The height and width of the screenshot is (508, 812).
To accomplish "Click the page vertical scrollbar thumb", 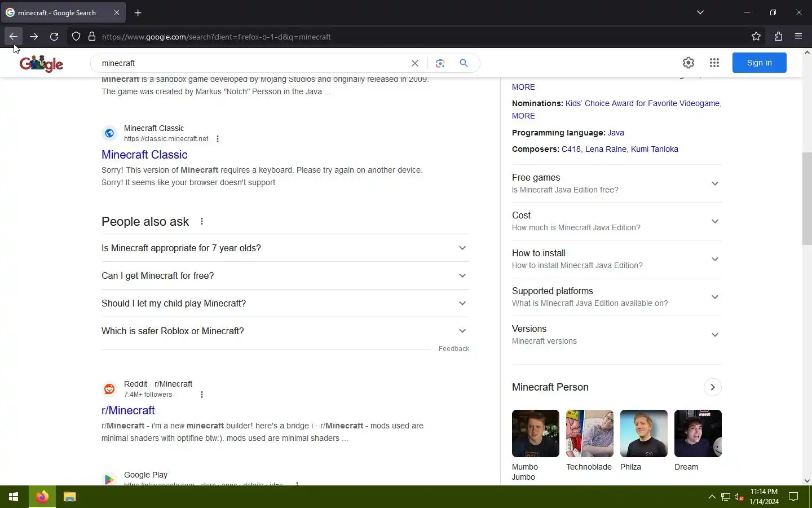I will pos(807,199).
